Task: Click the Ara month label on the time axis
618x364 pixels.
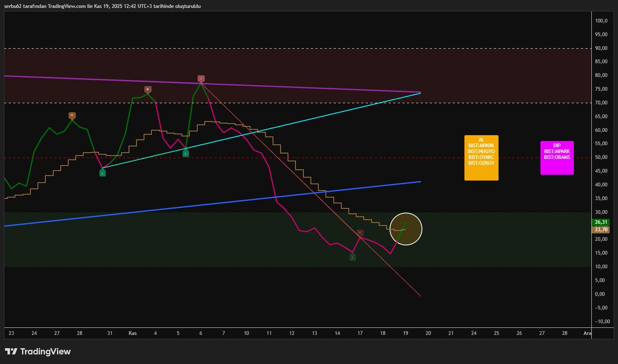Action: [587, 333]
